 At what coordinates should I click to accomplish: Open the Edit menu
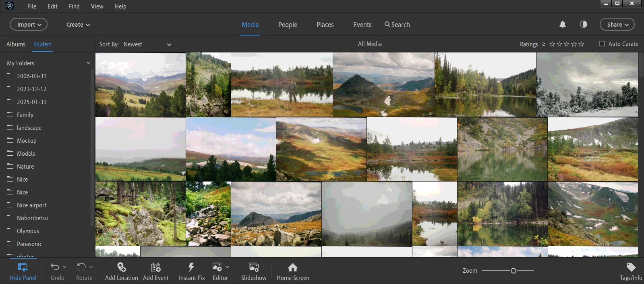coord(52,6)
